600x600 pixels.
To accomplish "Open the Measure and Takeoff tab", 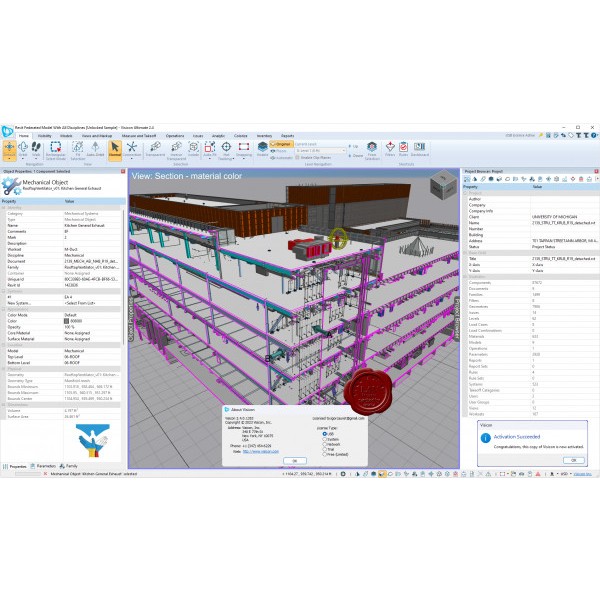I will click(139, 136).
